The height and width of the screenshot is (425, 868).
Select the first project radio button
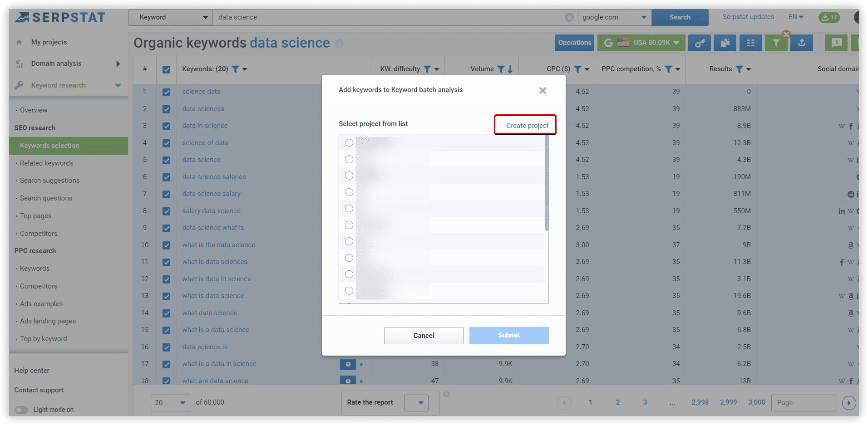[349, 142]
